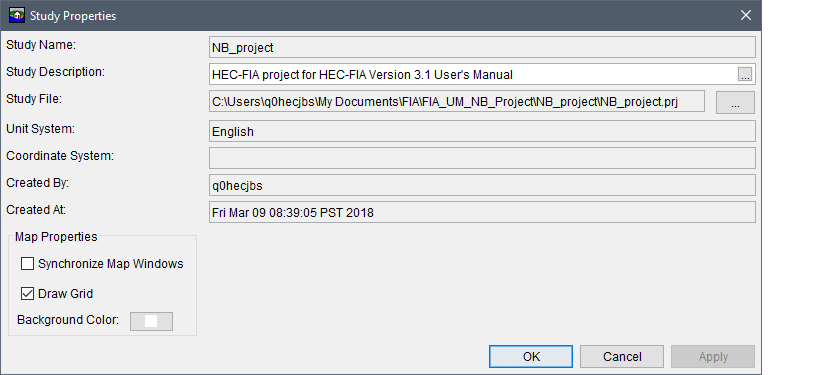This screenshot has height=375, width=822.
Task: Click the Draw Grid label text
Action: [x=66, y=294]
